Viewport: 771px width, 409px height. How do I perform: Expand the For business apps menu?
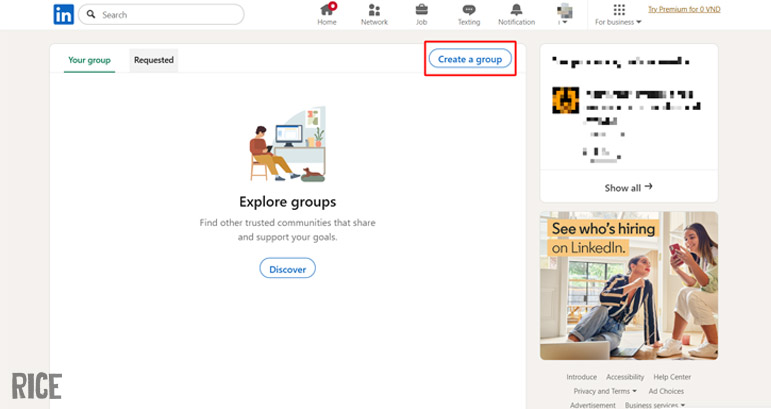click(x=618, y=14)
